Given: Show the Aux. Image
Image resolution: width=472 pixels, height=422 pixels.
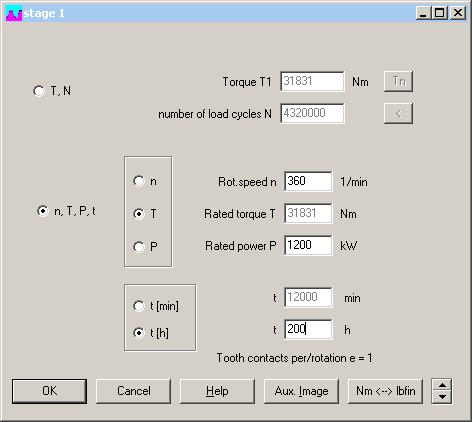Looking at the screenshot, I should tap(301, 391).
